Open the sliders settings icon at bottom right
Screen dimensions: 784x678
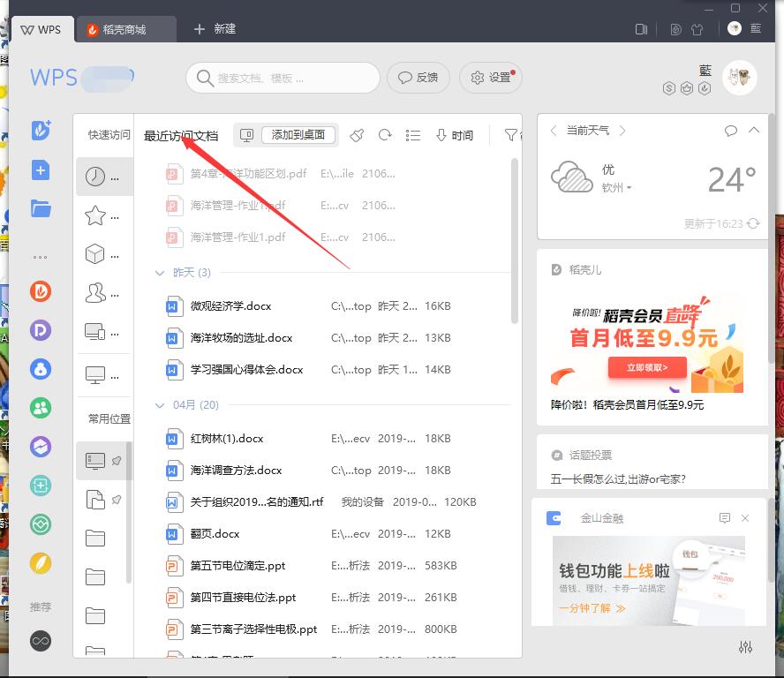pyautogui.click(x=745, y=647)
